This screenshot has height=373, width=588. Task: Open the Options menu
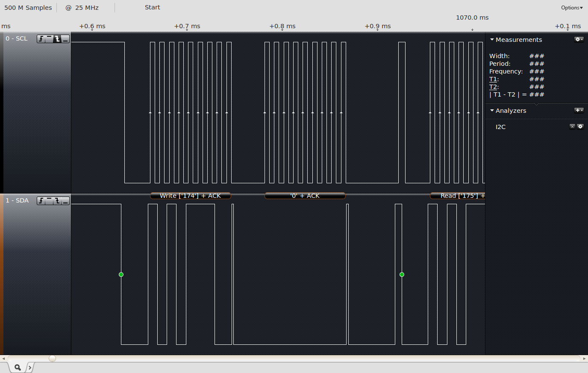pos(572,8)
